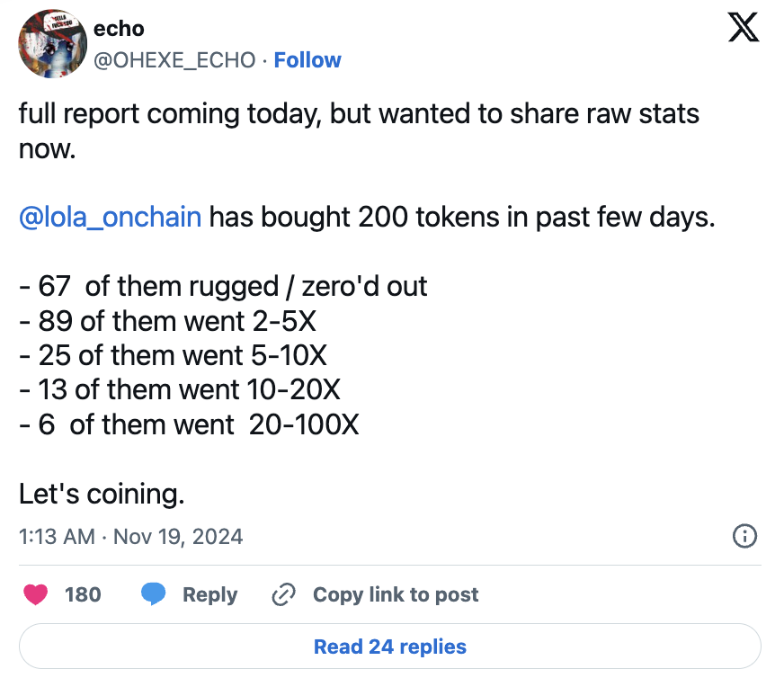The height and width of the screenshot is (687, 784).
Task: Like the post with the heart icon
Action: pos(36,594)
